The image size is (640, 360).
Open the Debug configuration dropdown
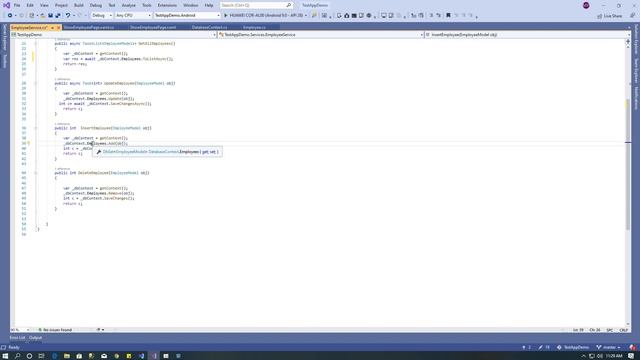pos(102,16)
